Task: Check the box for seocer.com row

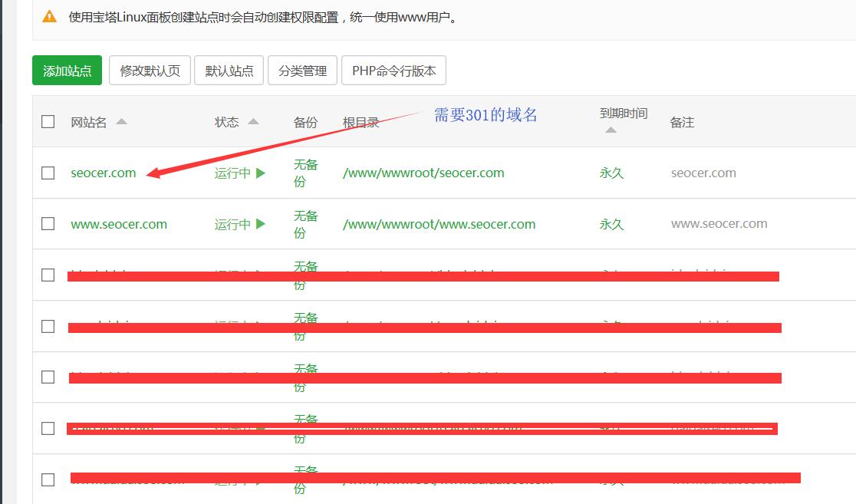Action: [x=48, y=173]
